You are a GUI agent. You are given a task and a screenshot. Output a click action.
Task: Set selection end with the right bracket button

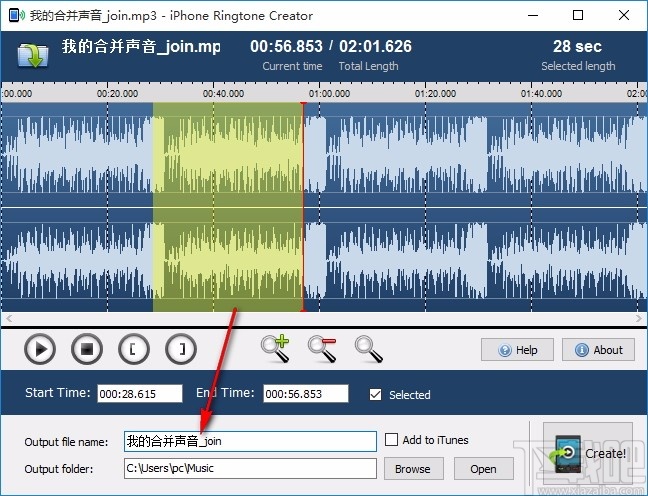181,350
